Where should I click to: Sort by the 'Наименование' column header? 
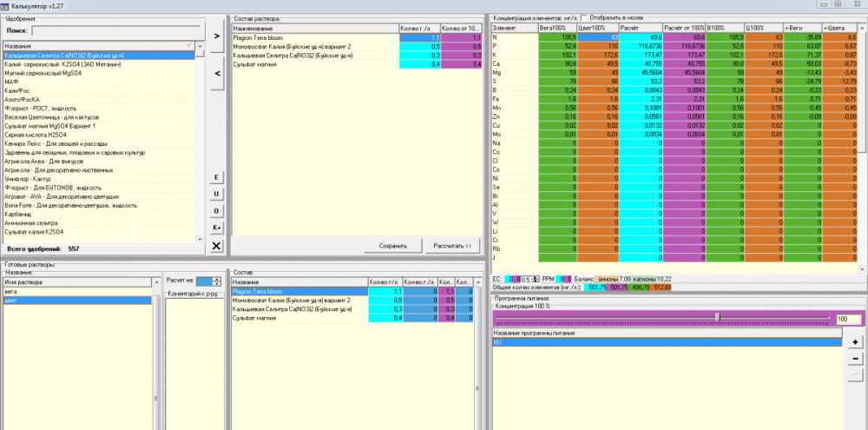coord(315,28)
